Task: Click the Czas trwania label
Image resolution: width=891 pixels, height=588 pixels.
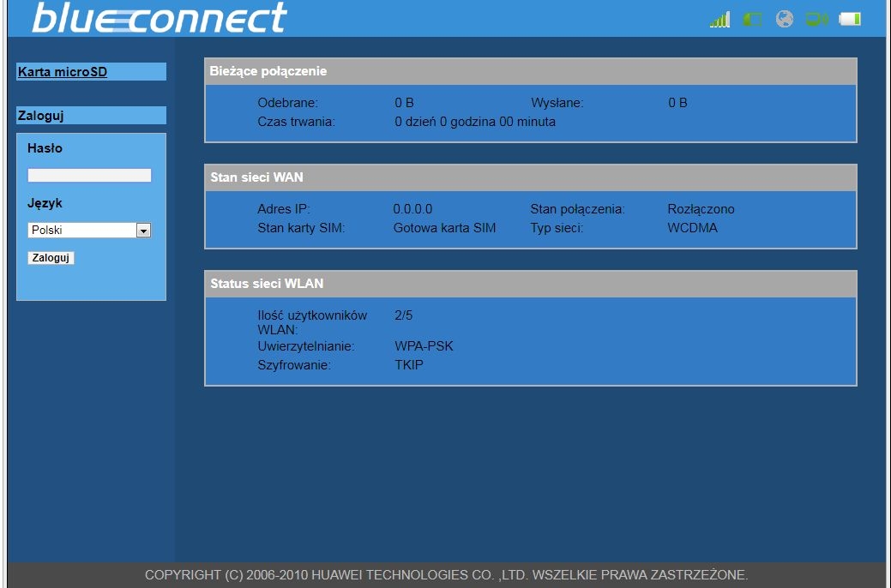Action: [x=296, y=122]
